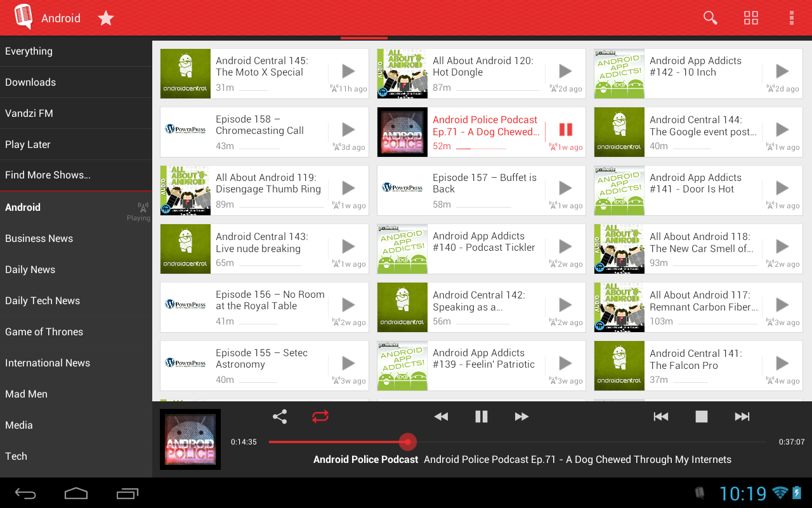This screenshot has width=812, height=508.
Task: Fast forward with the double-right arrows
Action: pyautogui.click(x=522, y=417)
